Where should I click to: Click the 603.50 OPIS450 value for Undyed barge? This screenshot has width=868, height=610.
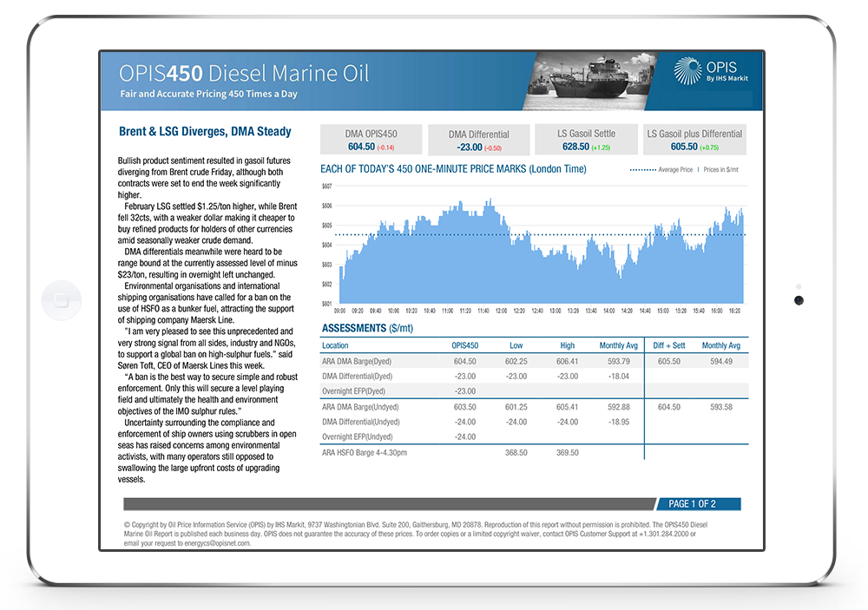click(x=465, y=407)
